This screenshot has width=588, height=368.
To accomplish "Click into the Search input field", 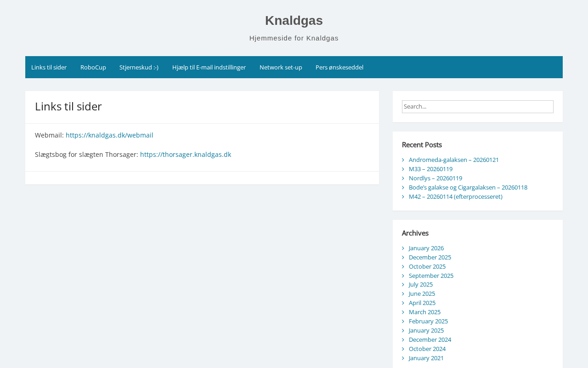I will [478, 107].
